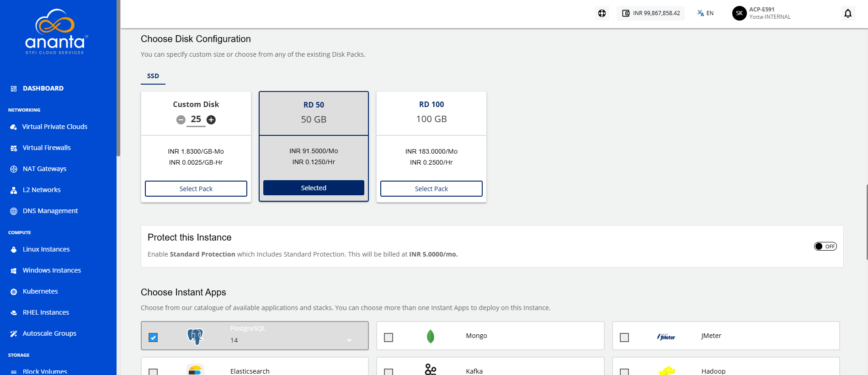868x375 pixels.
Task: Uncheck the PostgreSQL instant app checkbox
Action: (153, 337)
